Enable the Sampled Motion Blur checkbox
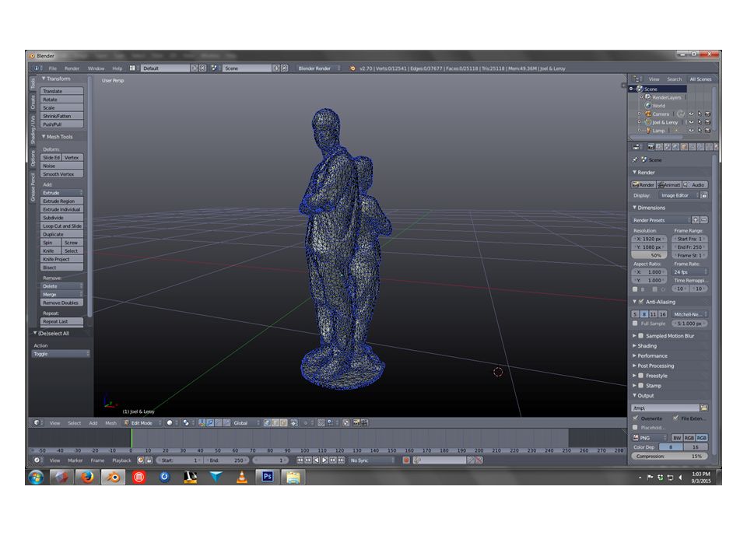747x560 pixels. (x=641, y=336)
